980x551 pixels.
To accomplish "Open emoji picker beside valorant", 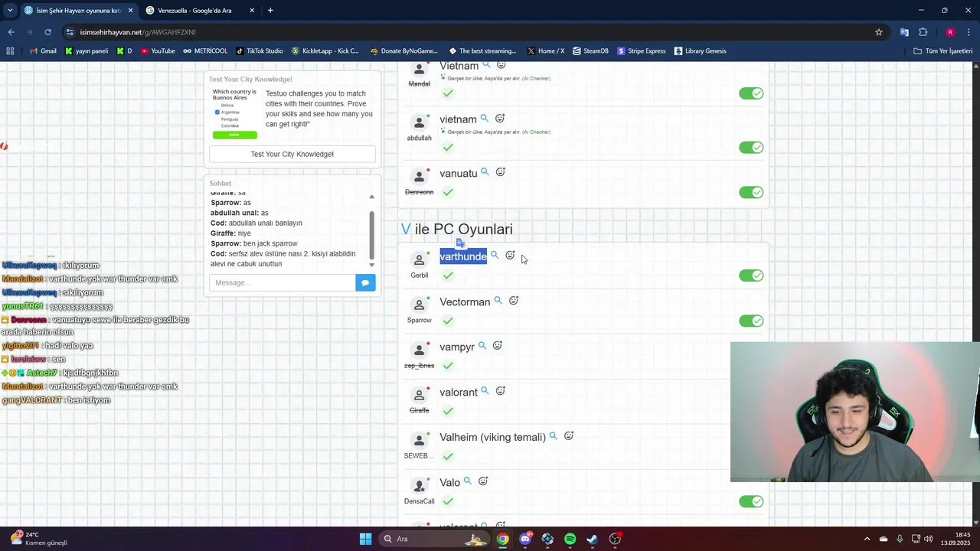I will click(x=501, y=391).
